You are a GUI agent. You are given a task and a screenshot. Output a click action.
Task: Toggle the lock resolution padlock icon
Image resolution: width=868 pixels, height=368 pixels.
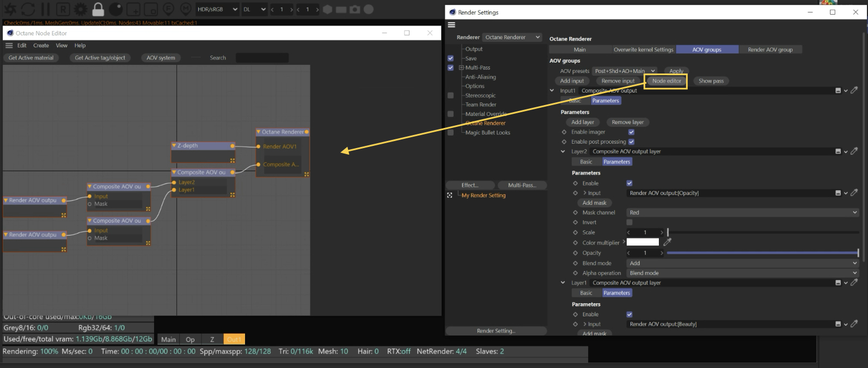[98, 9]
